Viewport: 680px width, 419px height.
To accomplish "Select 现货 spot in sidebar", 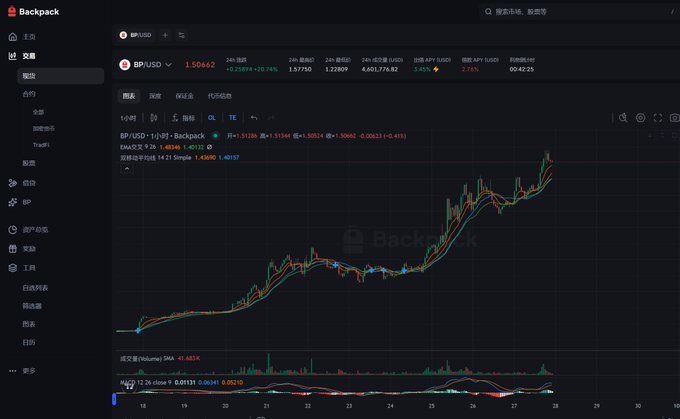I will [61, 76].
